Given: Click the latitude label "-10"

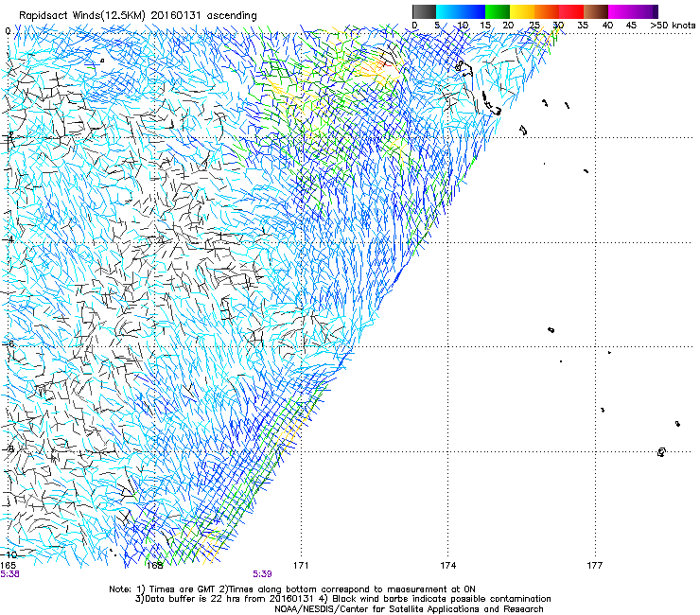Looking at the screenshot, I should (x=9, y=554).
